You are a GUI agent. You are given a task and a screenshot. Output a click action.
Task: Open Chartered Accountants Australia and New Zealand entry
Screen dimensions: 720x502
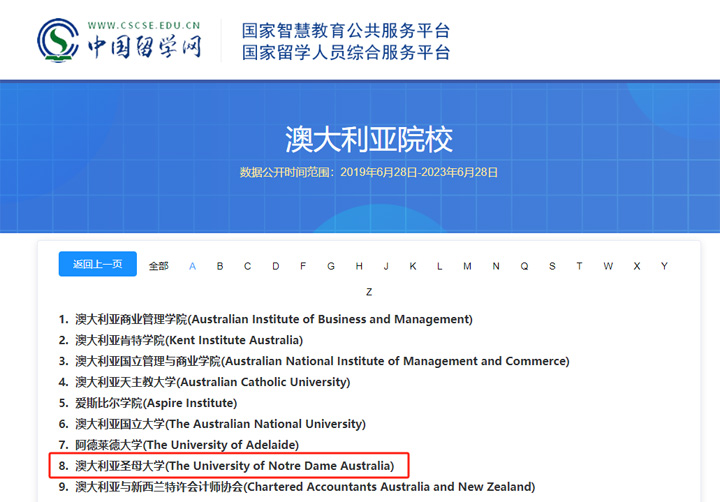305,487
